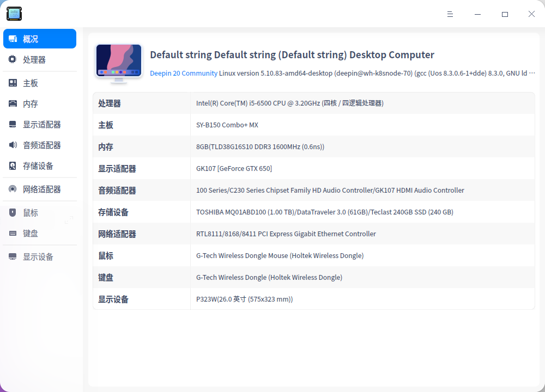Click the RTL8111 Ethernet Controller value

(x=286, y=234)
